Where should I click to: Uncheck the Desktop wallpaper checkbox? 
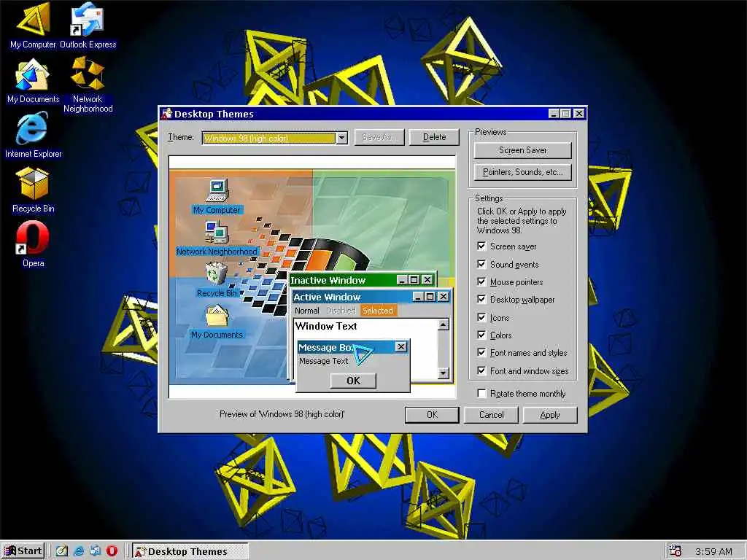point(481,300)
